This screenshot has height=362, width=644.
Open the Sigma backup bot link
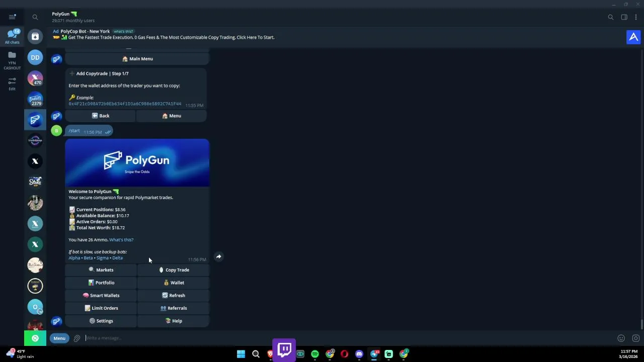pyautogui.click(x=103, y=258)
